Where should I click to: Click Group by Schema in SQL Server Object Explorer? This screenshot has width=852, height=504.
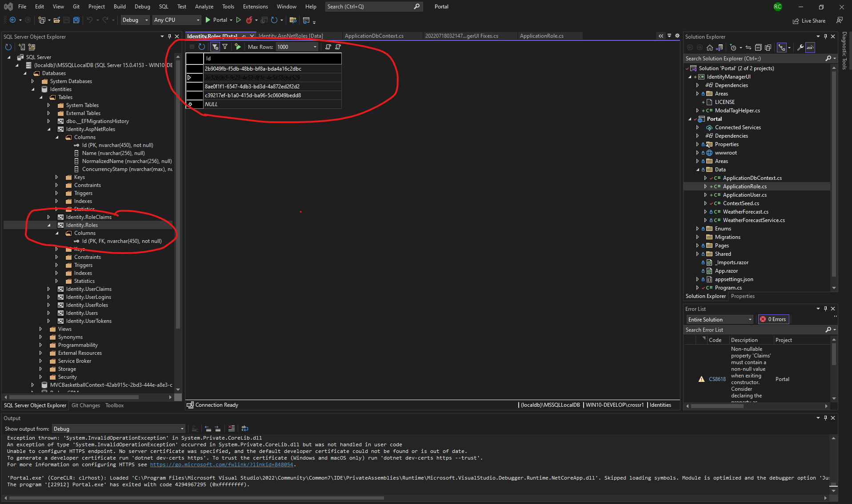pos(32,47)
